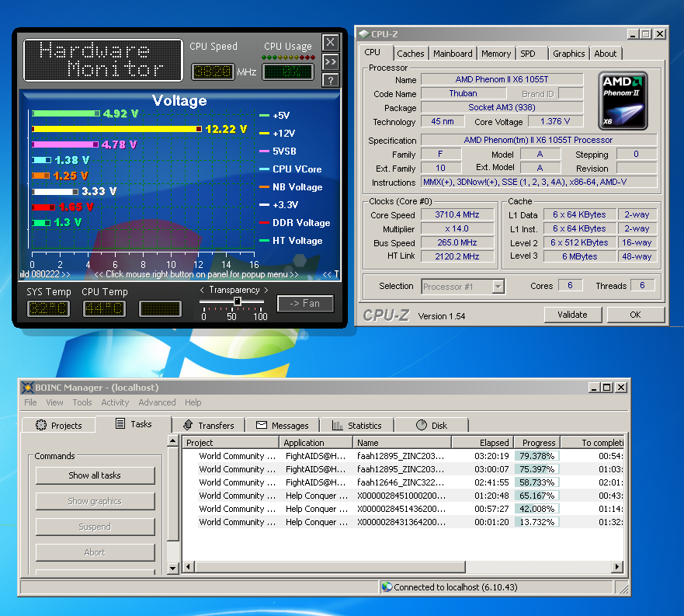Image resolution: width=684 pixels, height=616 pixels.
Task: Open the Statistics tab in BOINC Manager
Action: coord(357,425)
